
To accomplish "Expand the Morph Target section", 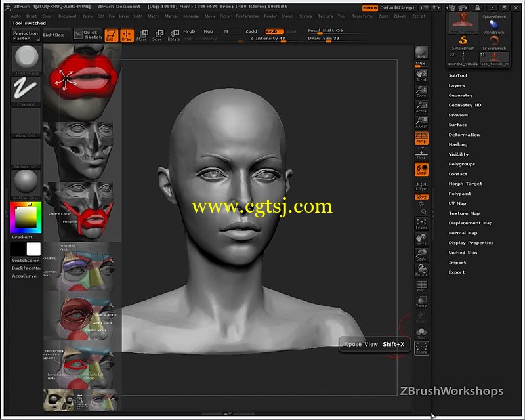I will pyautogui.click(x=465, y=184).
